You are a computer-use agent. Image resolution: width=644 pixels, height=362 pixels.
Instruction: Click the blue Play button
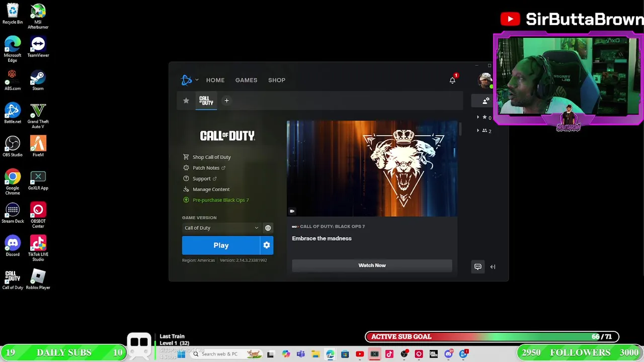[221, 245]
